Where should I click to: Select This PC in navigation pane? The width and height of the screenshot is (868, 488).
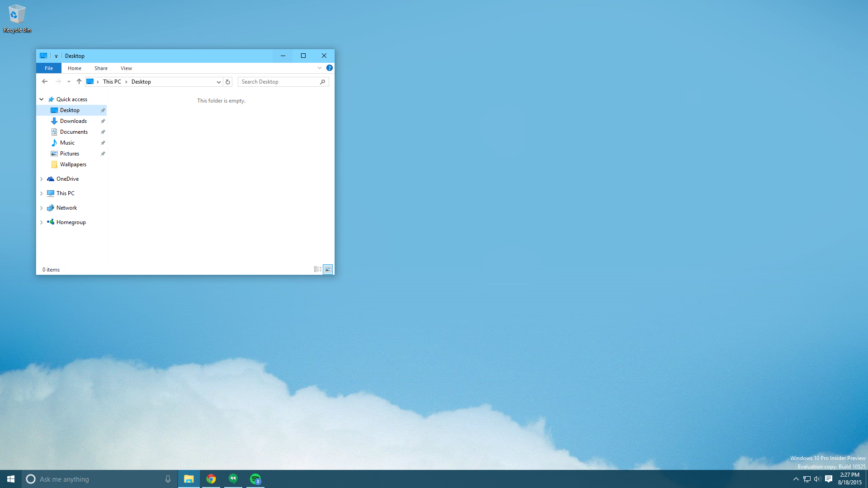coord(65,193)
